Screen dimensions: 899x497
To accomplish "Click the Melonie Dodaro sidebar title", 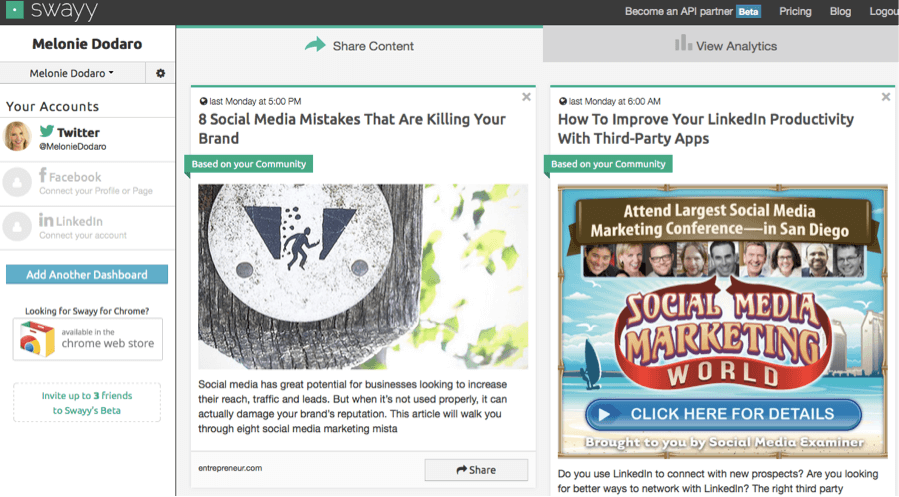I will [x=87, y=44].
